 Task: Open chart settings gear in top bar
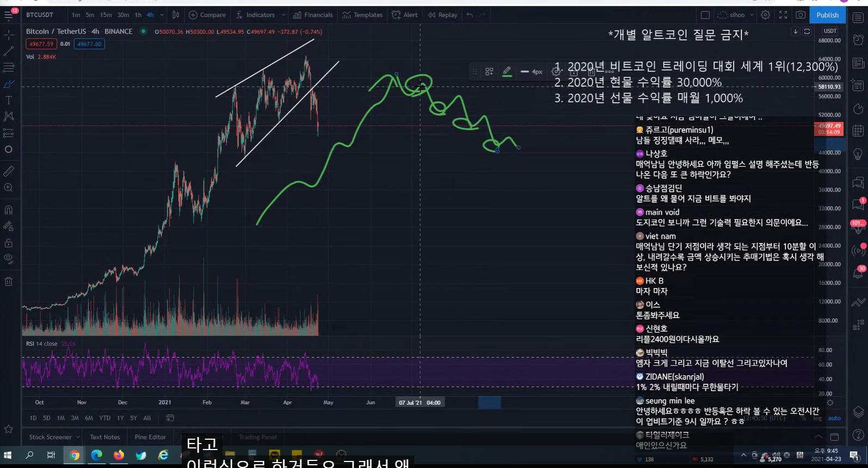[x=765, y=15]
